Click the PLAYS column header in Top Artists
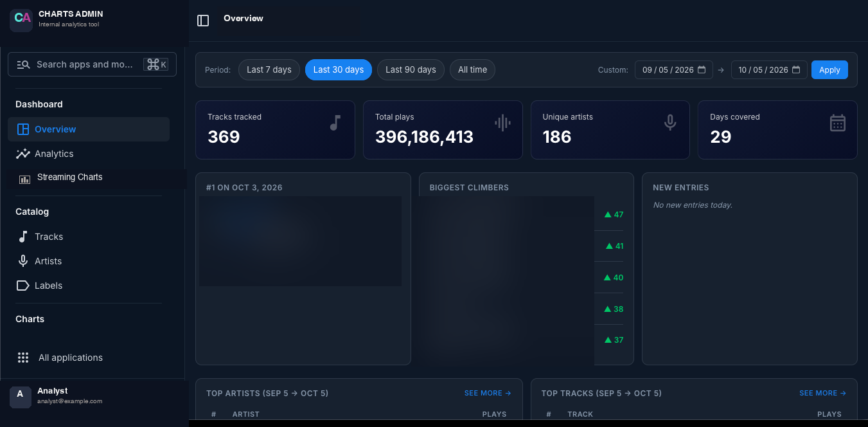Viewport: 868px width, 427px height. [x=494, y=414]
